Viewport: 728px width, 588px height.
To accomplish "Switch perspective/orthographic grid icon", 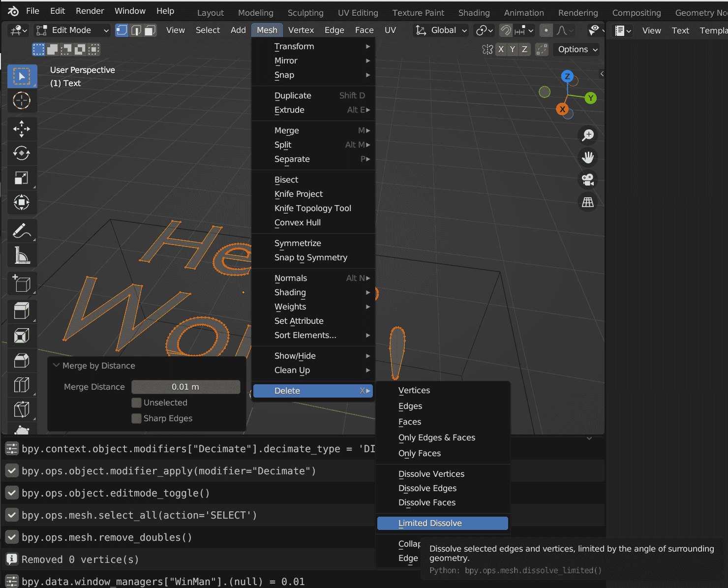I will tap(588, 202).
